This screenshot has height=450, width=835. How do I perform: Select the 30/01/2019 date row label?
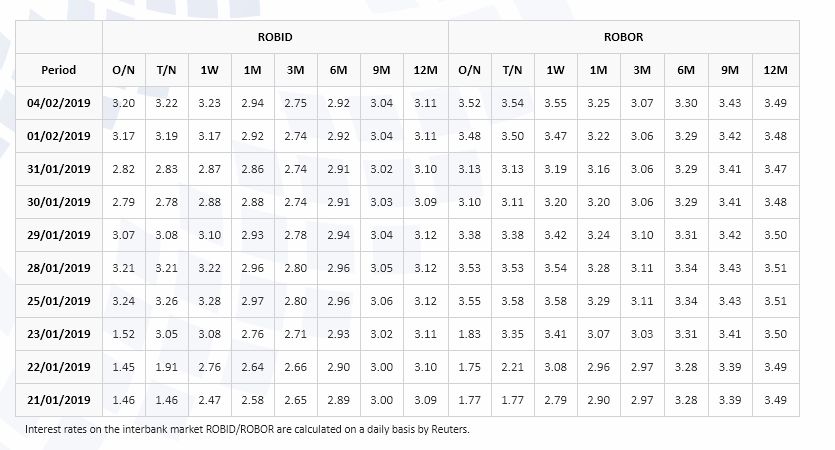point(59,202)
